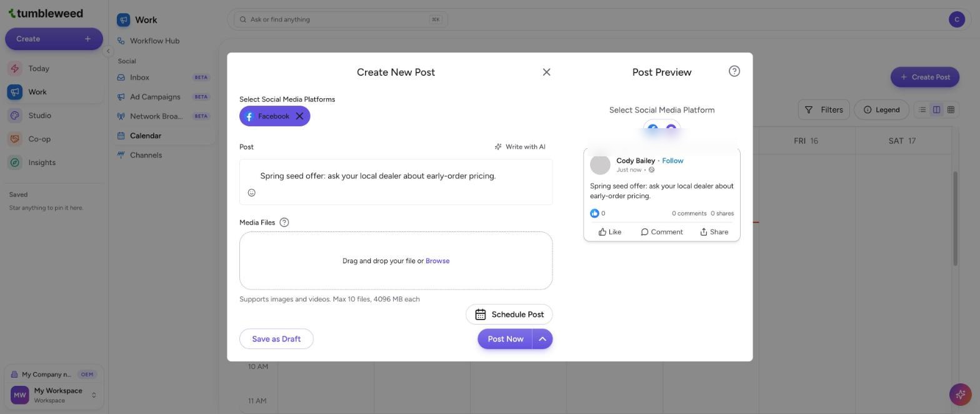The height and width of the screenshot is (414, 980).
Task: Open Workflow Hub
Action: (164, 41)
